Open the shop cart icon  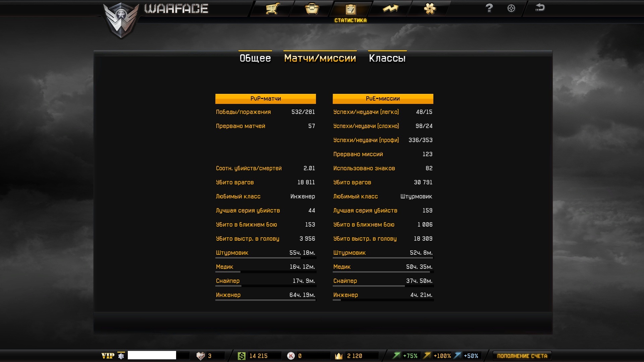(272, 8)
